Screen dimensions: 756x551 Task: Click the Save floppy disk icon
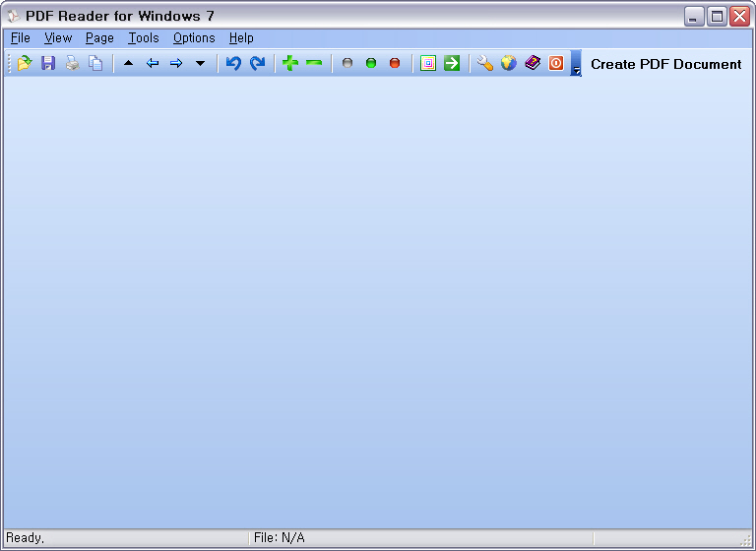(x=48, y=63)
